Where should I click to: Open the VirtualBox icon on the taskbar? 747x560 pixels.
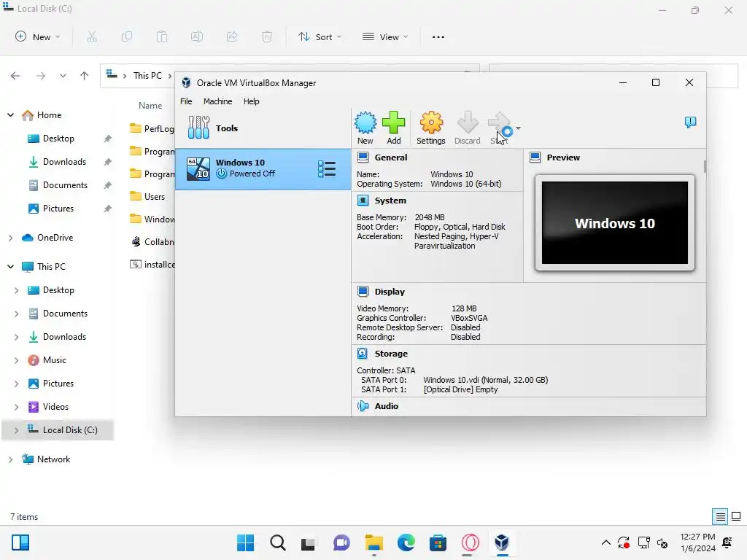click(502, 542)
